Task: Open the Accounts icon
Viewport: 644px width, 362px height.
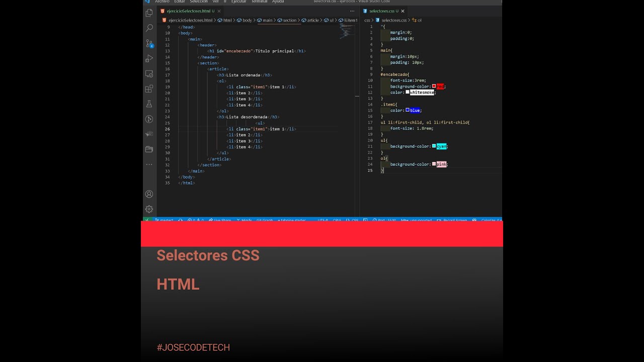Action: point(149,194)
